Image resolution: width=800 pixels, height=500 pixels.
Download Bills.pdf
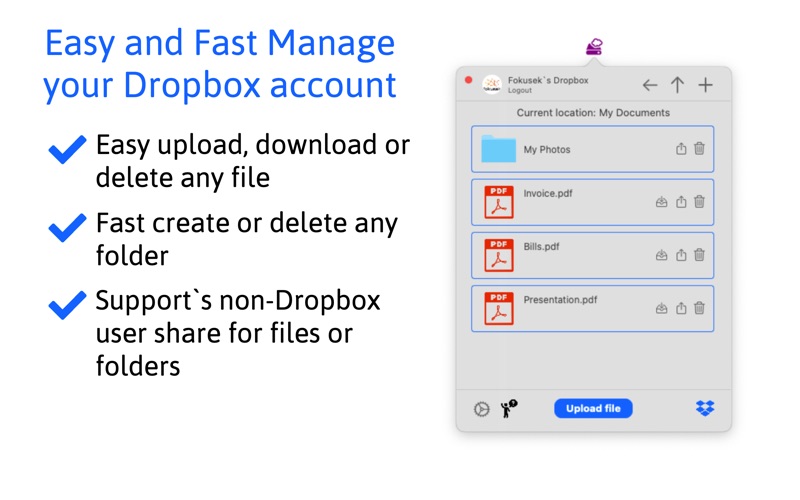661,255
